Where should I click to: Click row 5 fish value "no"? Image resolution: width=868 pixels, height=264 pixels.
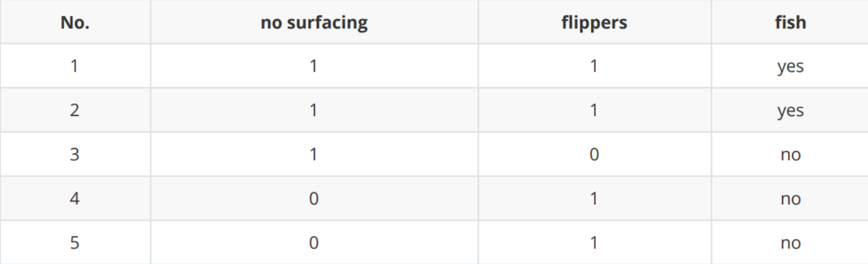[790, 243]
